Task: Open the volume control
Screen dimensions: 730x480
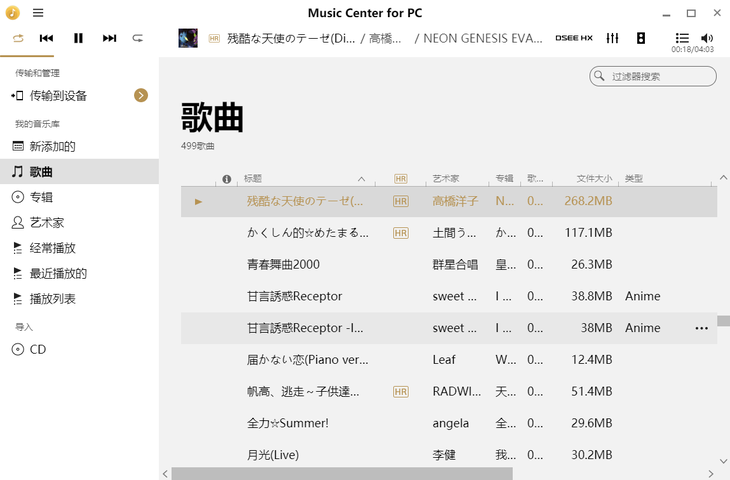Action: click(707, 38)
